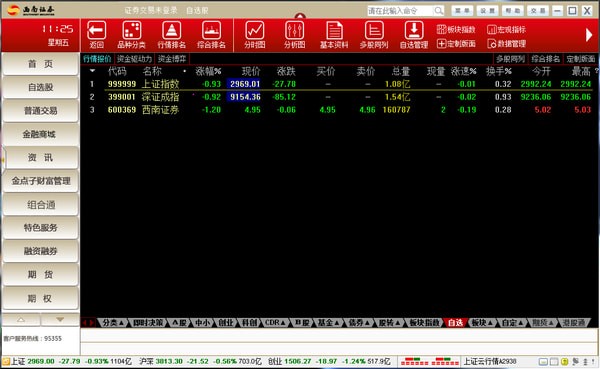
Task: Click the search magnifier icon
Action: coord(439,11)
